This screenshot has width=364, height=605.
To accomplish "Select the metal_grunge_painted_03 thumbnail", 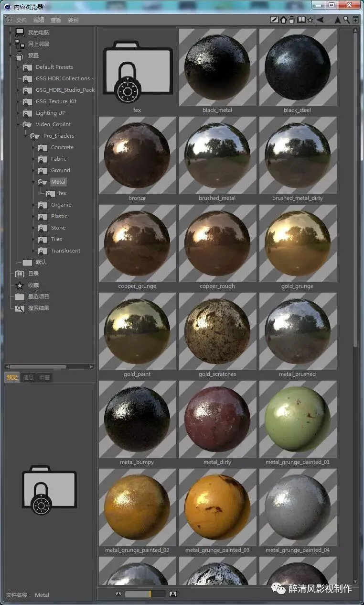I will (217, 507).
